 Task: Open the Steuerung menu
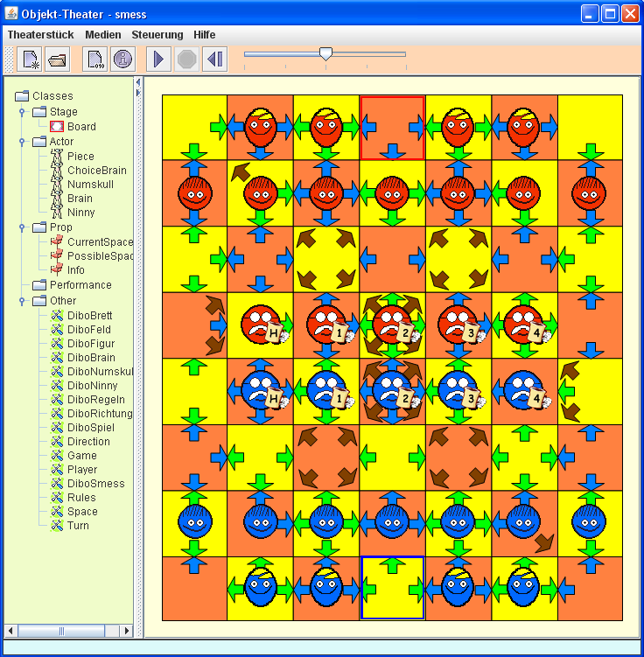click(157, 35)
